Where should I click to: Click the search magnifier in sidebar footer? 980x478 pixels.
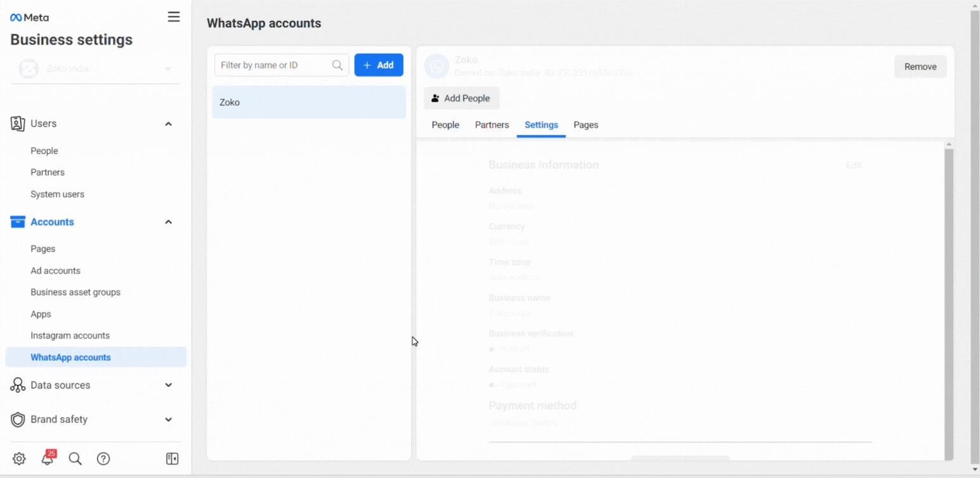pos(75,459)
